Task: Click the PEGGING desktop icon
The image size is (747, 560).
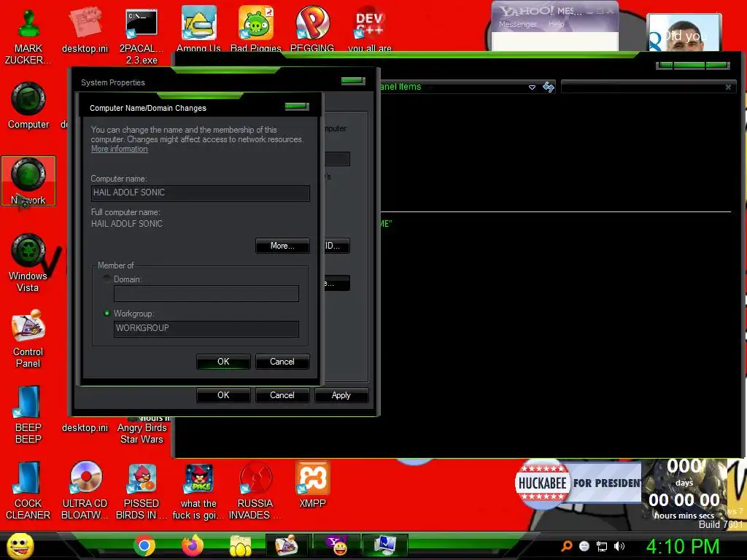Action: coord(312,28)
